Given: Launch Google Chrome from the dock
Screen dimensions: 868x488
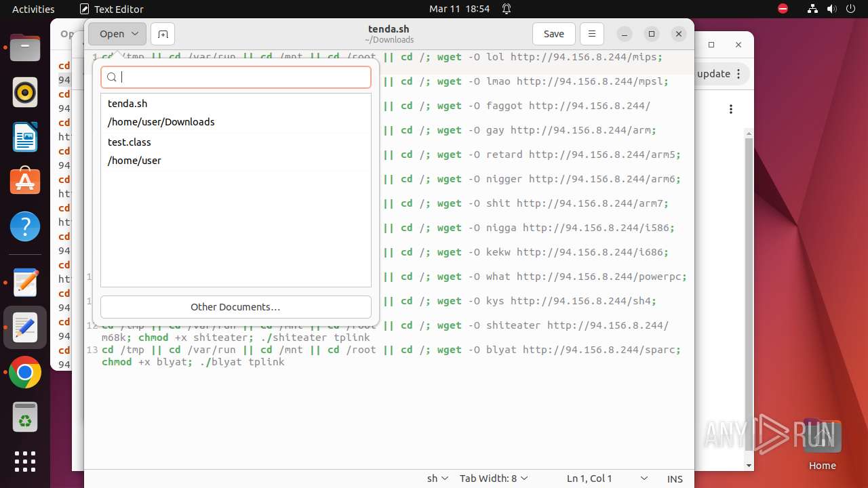Looking at the screenshot, I should click(x=25, y=372).
